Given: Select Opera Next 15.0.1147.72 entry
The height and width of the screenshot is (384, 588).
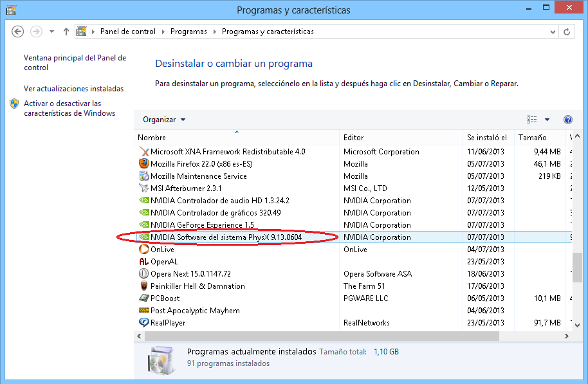Looking at the screenshot, I should 353,274.
